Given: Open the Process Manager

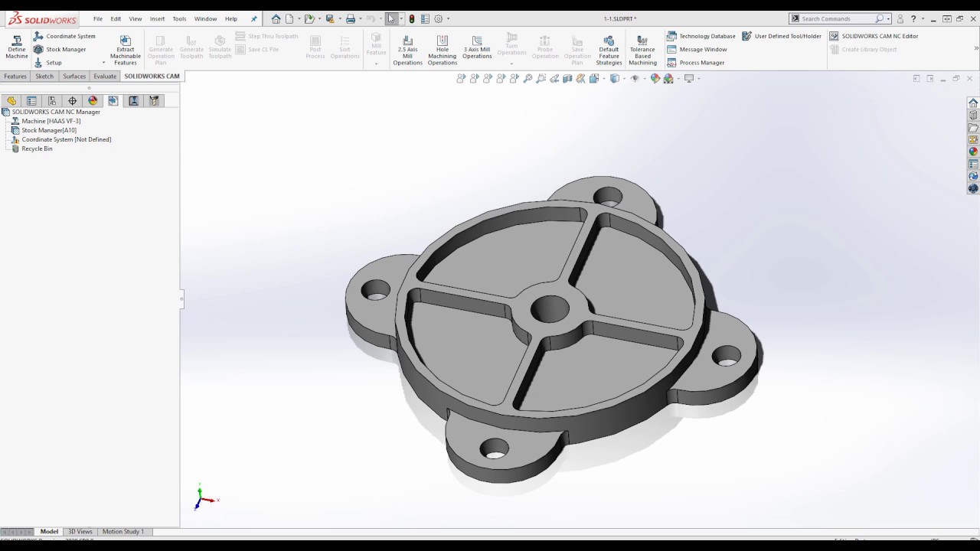Looking at the screenshot, I should click(695, 63).
